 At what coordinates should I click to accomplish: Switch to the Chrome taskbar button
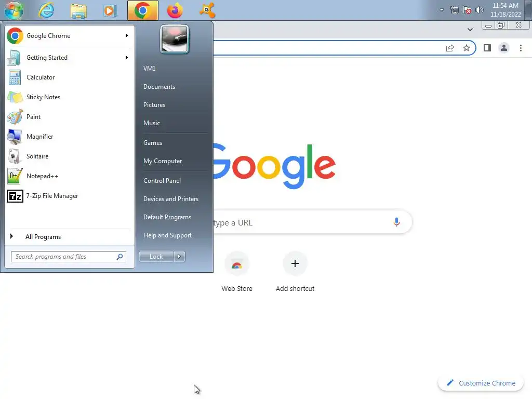(142, 10)
